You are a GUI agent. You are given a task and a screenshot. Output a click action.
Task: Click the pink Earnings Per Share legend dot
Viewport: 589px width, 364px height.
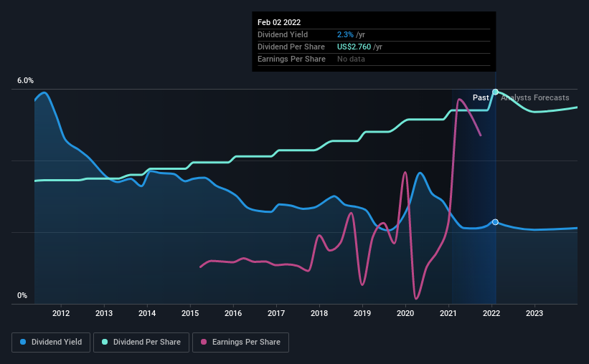click(204, 342)
